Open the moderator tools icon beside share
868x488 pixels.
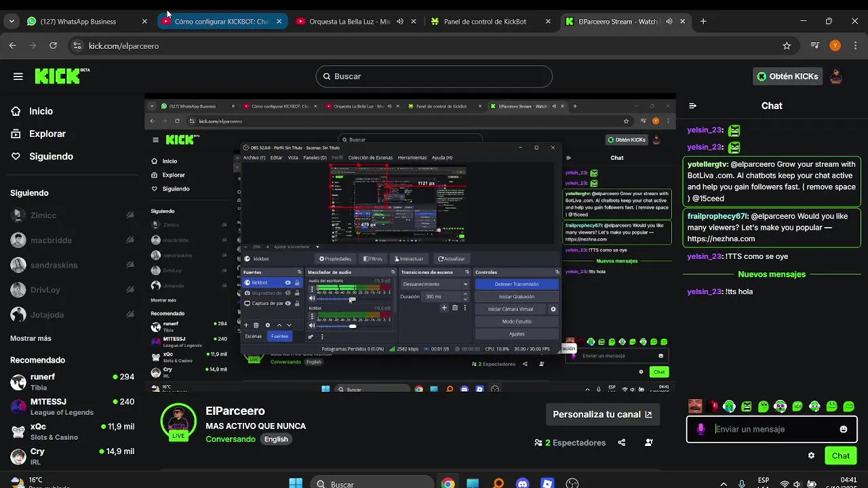point(648,443)
